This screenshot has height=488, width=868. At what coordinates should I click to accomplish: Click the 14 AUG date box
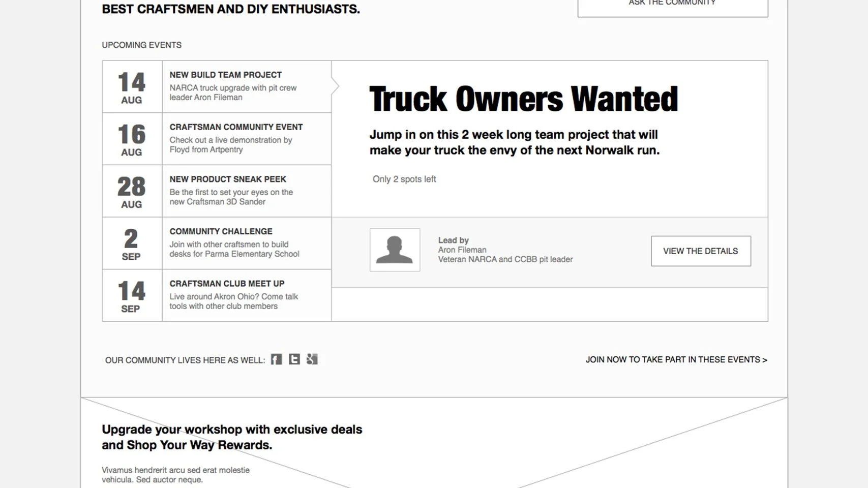click(132, 86)
